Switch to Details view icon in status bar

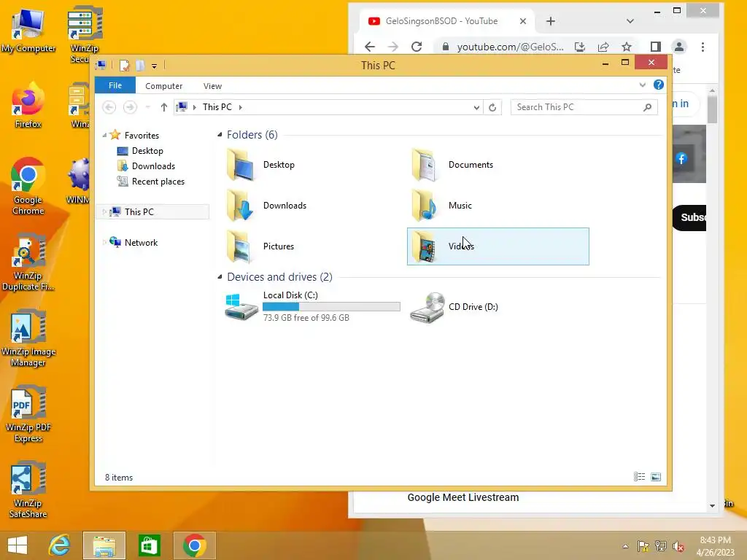(639, 477)
